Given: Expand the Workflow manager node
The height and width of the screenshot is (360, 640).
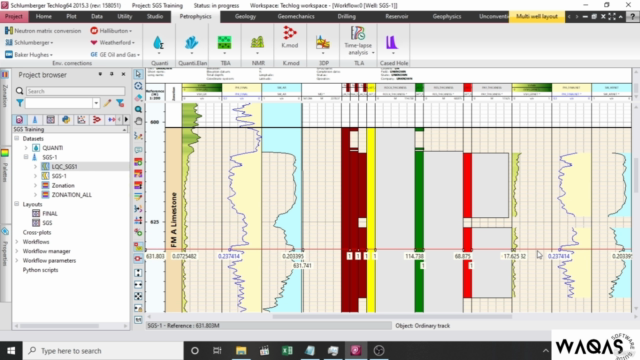Looking at the screenshot, I should pos(17,251).
